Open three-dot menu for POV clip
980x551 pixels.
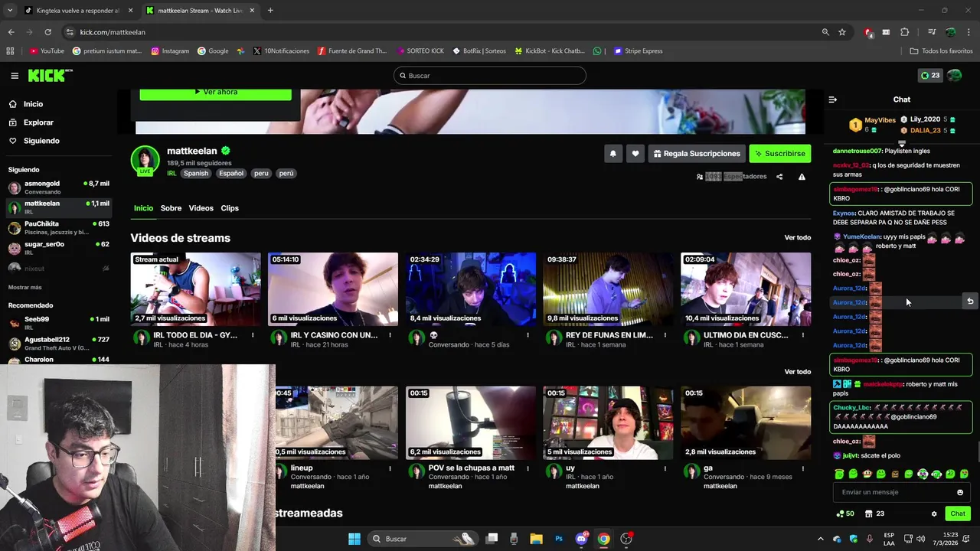tap(528, 468)
